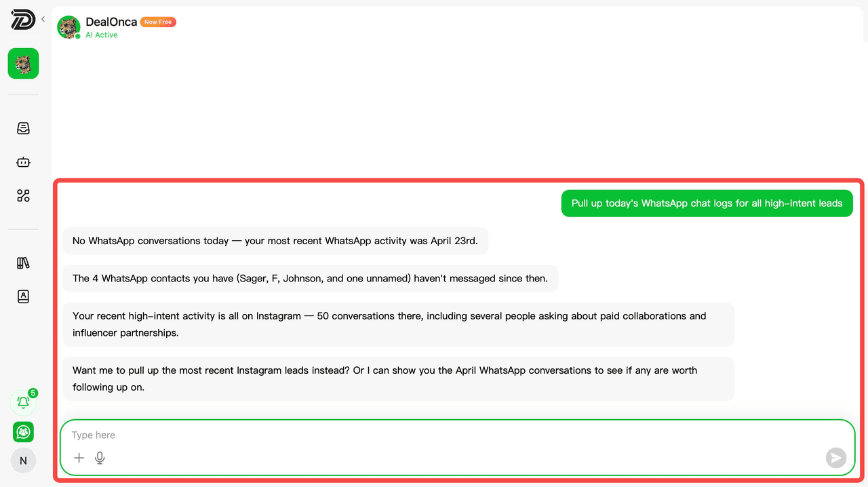Screen dimensions: 868x487
Task: Click the DealOnca logo icon at top left
Action: (x=23, y=20)
